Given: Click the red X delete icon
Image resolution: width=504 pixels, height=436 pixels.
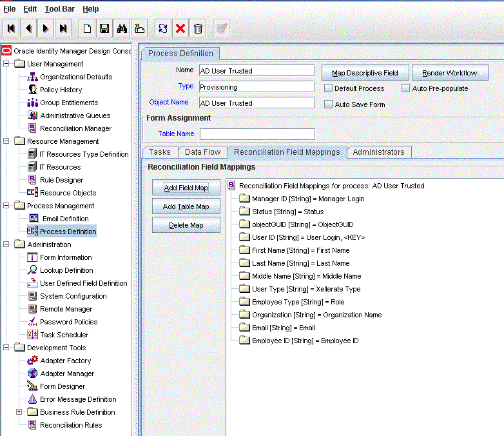Looking at the screenshot, I should (x=181, y=28).
